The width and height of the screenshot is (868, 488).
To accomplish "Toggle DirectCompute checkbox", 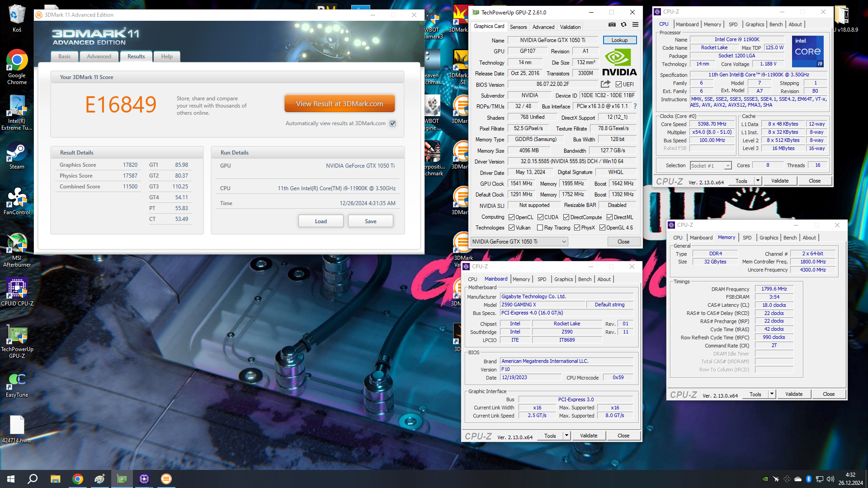I will point(566,217).
